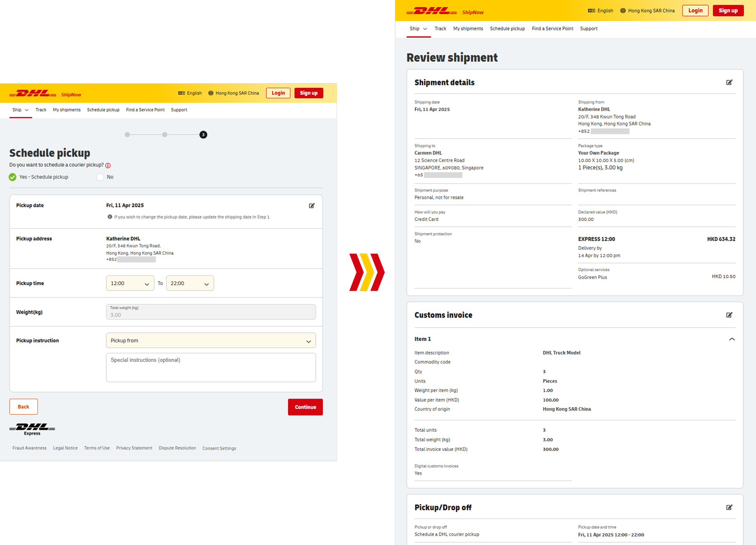Viewport: 756px width, 545px height.
Task: Open Privacy Statement footer link
Action: click(134, 448)
